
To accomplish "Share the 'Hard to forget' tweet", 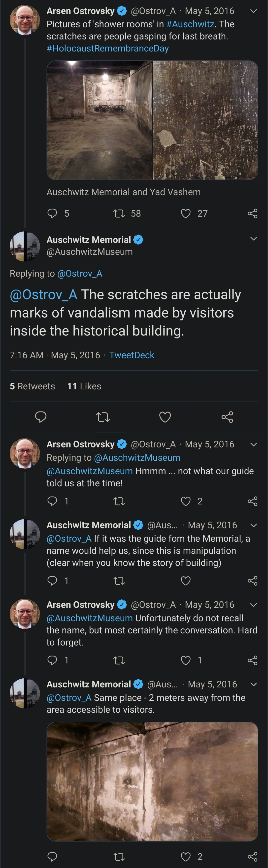I will [253, 660].
